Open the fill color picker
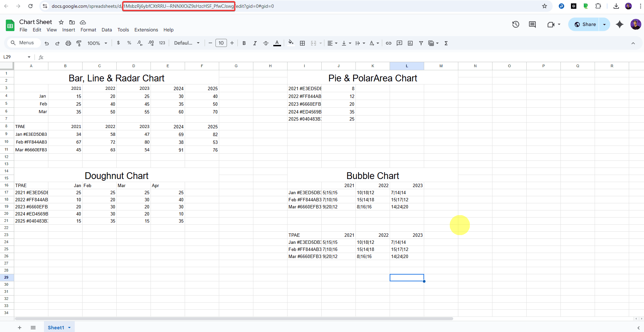The height and width of the screenshot is (332, 644). pyautogui.click(x=291, y=43)
